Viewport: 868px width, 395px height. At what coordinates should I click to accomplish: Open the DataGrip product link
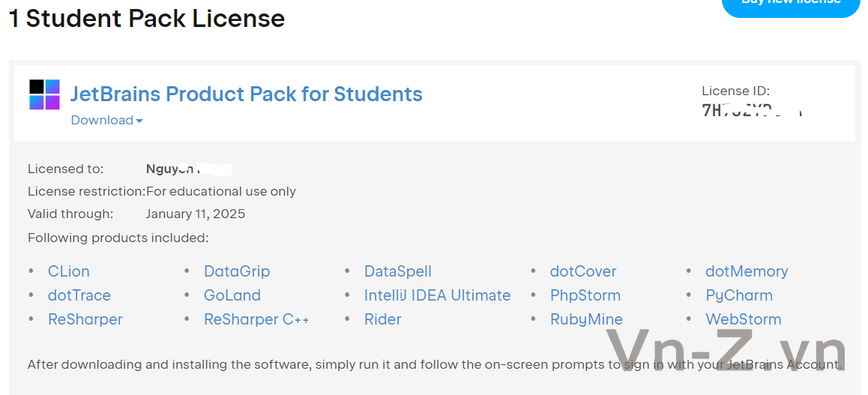pos(237,271)
